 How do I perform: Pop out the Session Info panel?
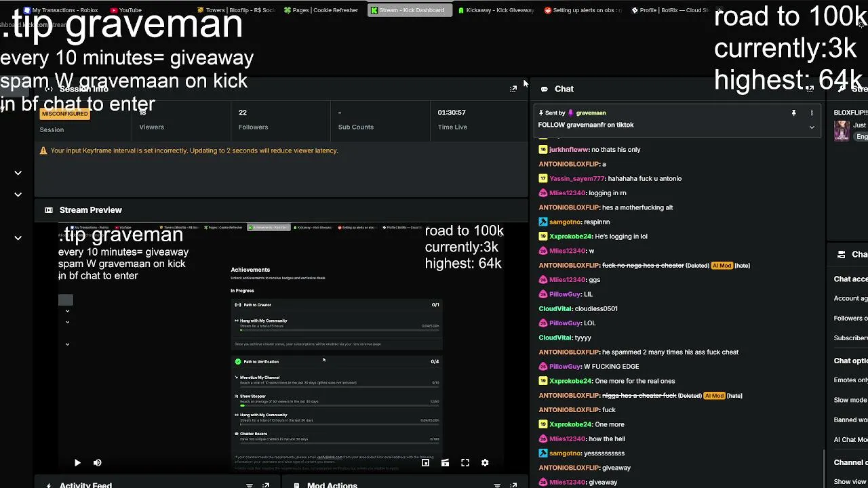point(513,89)
